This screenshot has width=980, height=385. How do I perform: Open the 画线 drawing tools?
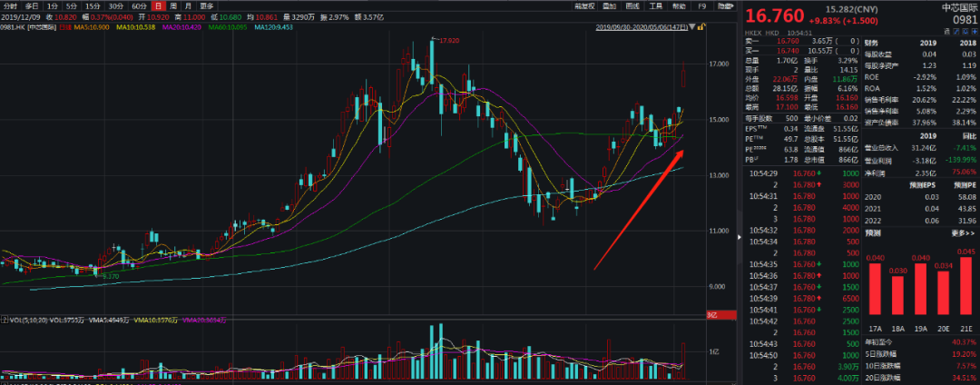(x=635, y=5)
